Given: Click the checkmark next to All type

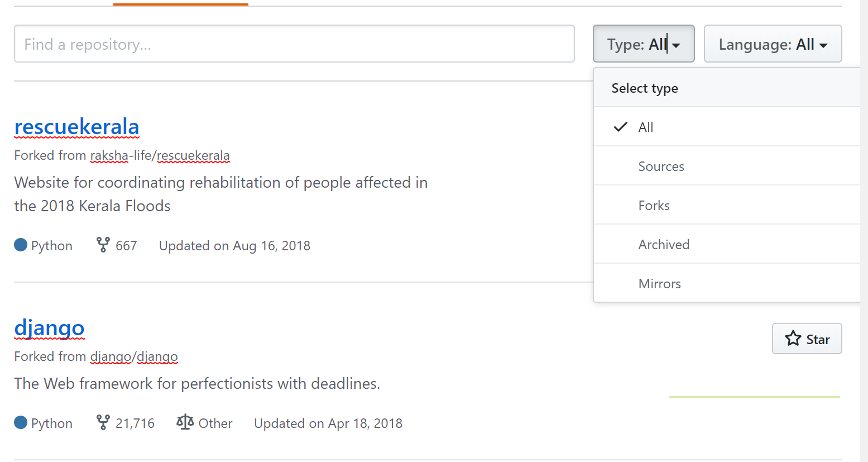Looking at the screenshot, I should pyautogui.click(x=621, y=127).
